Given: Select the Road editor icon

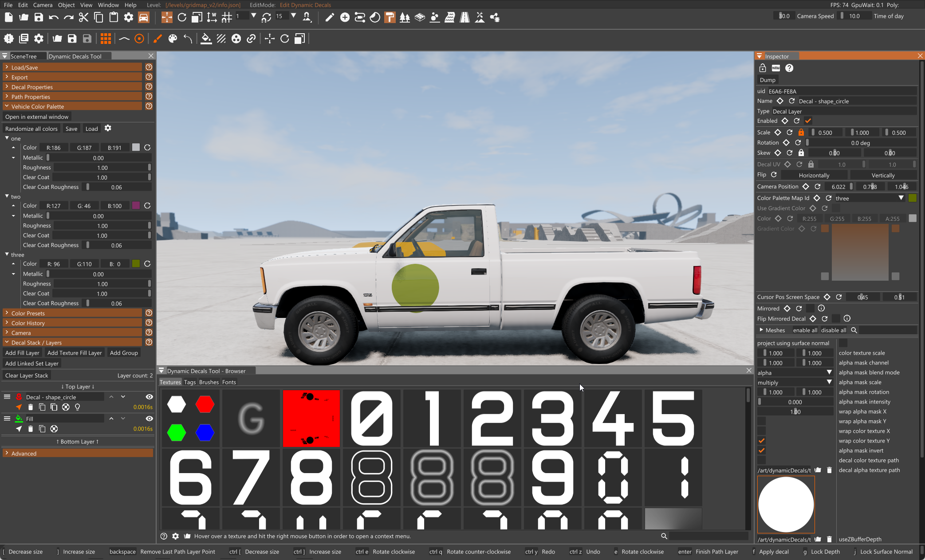Looking at the screenshot, I should (x=464, y=17).
